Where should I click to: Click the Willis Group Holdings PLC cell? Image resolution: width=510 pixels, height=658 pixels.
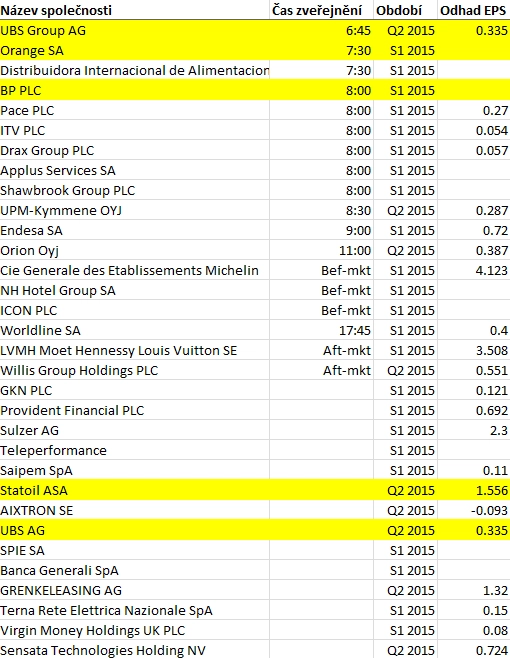[134, 371]
